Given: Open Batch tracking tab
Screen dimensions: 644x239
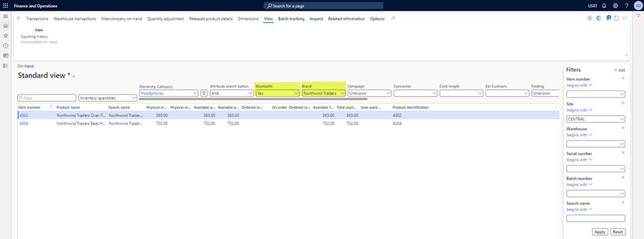Looking at the screenshot, I should coord(291,19).
